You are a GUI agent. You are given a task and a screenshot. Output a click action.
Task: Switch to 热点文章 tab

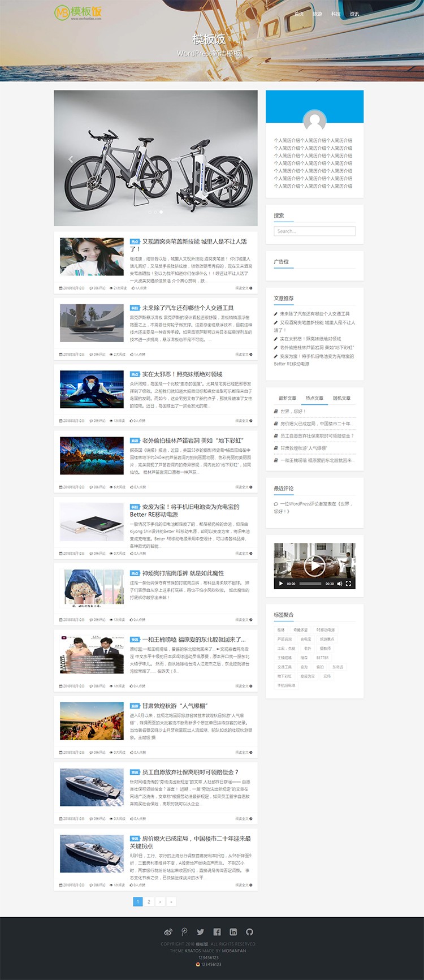[x=314, y=398]
